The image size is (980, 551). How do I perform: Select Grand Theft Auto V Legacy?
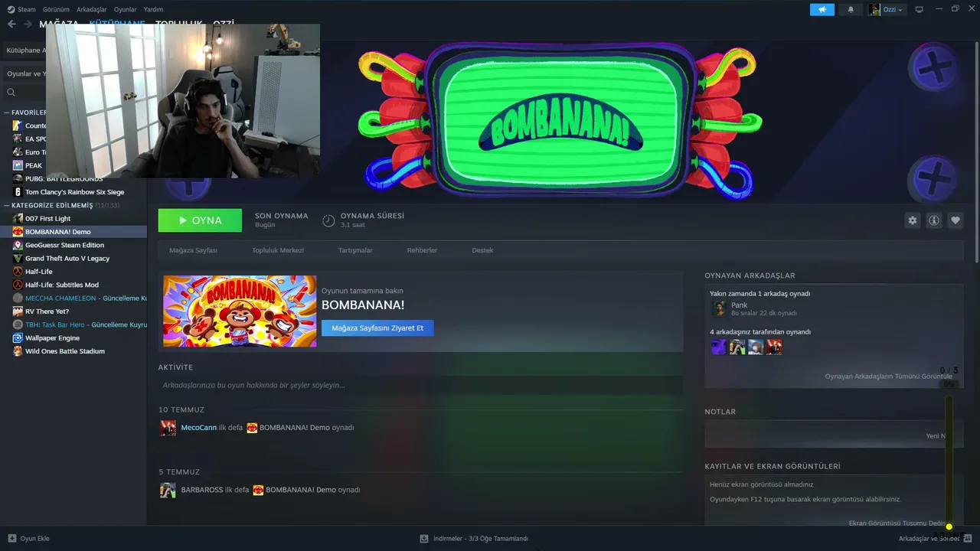(x=67, y=259)
